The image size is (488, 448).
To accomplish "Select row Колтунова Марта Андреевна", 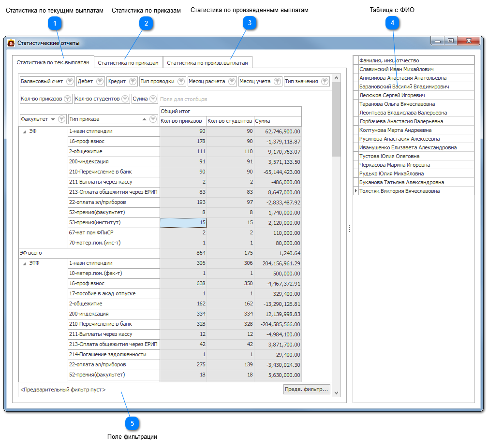I will [x=416, y=130].
